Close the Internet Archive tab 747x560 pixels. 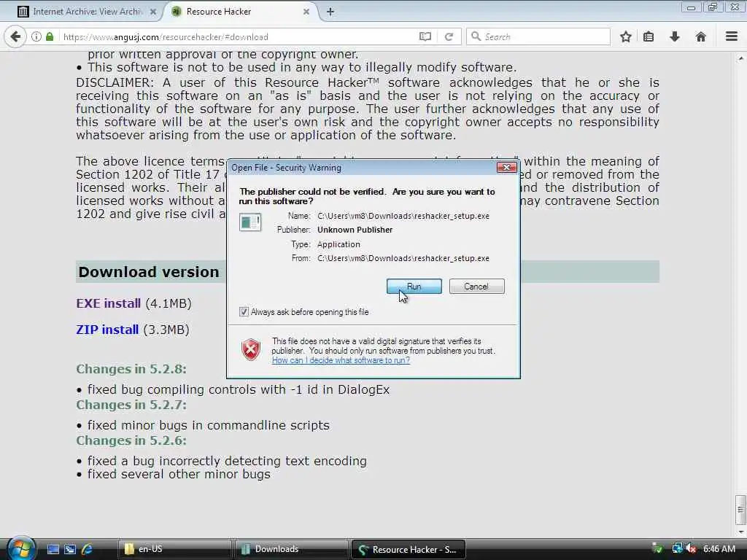click(x=153, y=12)
